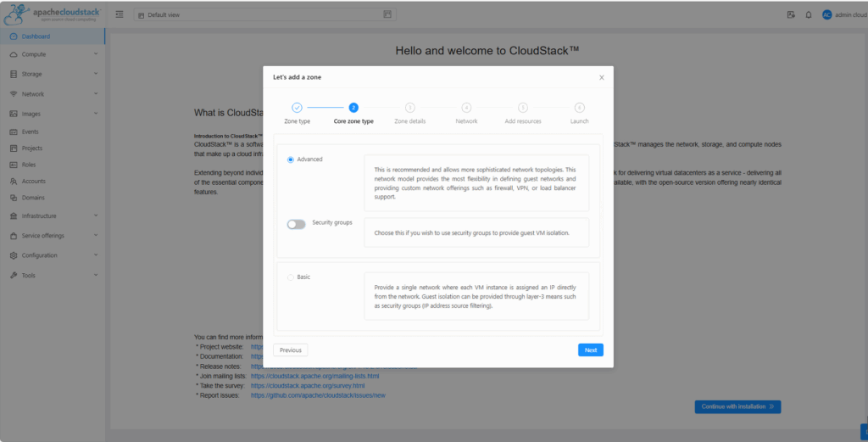Click the Dashboard icon in the sidebar
Image resolution: width=868 pixels, height=442 pixels.
(x=14, y=36)
